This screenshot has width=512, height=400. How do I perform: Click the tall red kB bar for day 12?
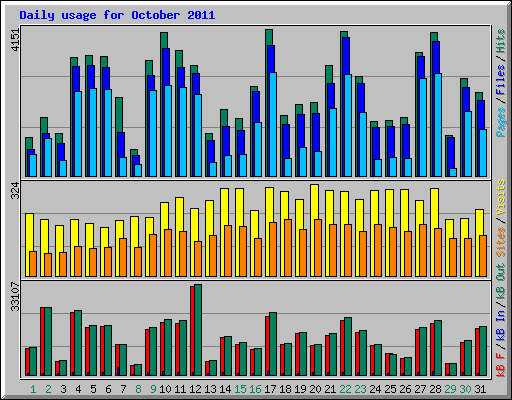[192, 331]
